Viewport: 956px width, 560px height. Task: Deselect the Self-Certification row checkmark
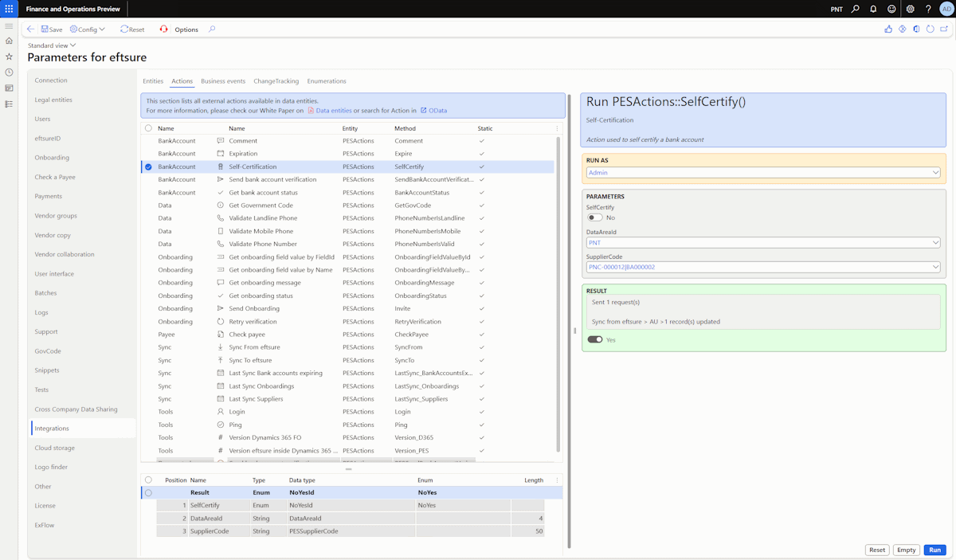148,166
